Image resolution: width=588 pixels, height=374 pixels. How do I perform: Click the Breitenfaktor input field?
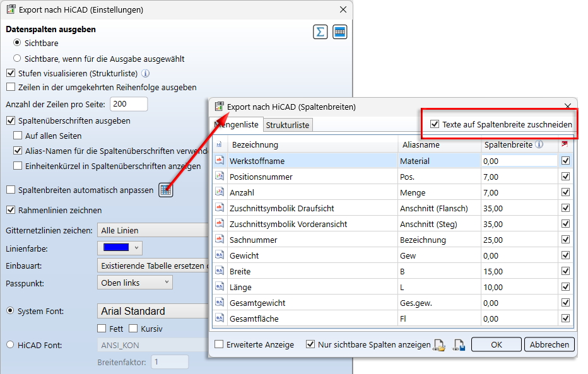170,362
